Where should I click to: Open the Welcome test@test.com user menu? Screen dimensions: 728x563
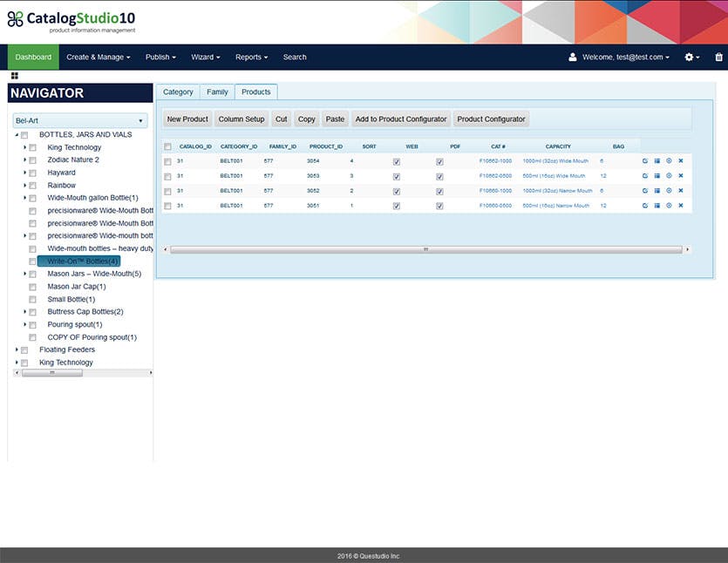[625, 58]
